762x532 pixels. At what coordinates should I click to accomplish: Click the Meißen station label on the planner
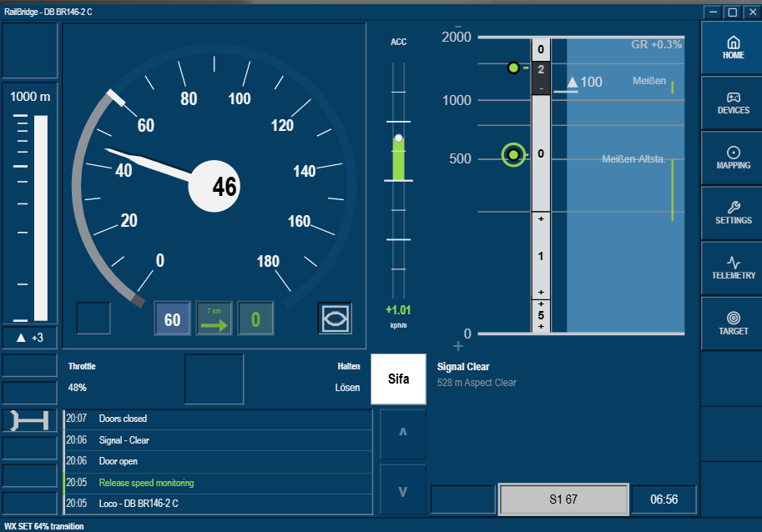(648, 81)
